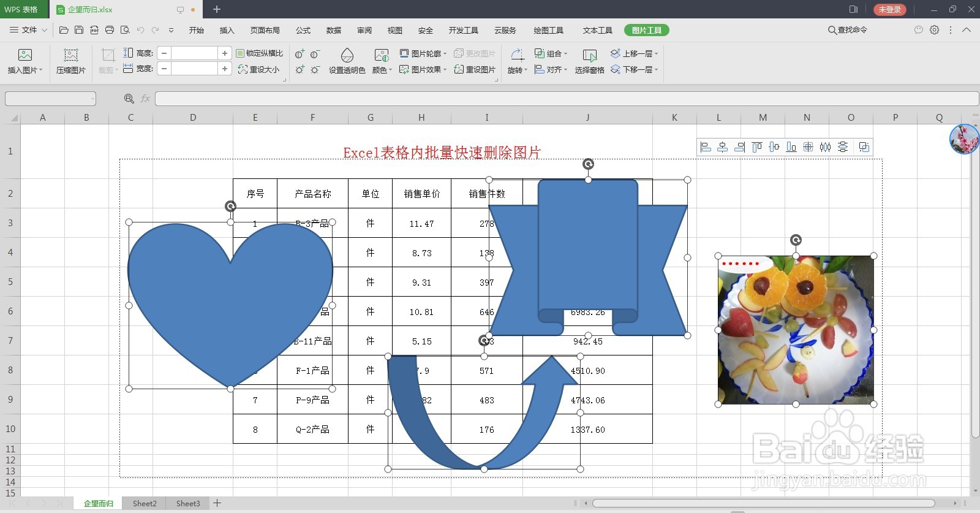
Task: Select the fruit plate picture
Action: [796, 330]
